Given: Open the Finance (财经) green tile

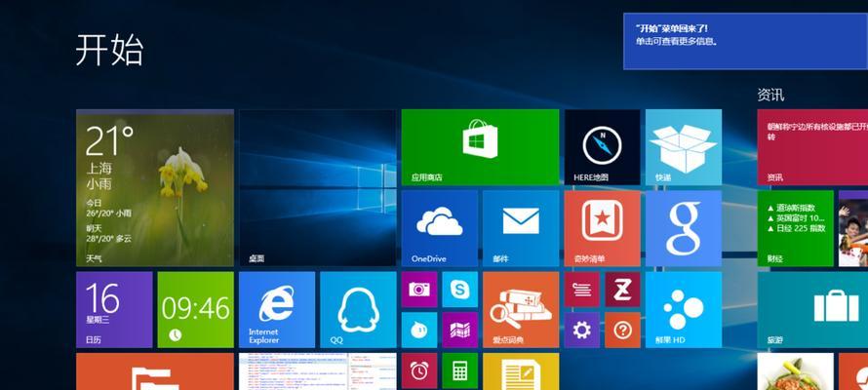Looking at the screenshot, I should click(x=796, y=228).
